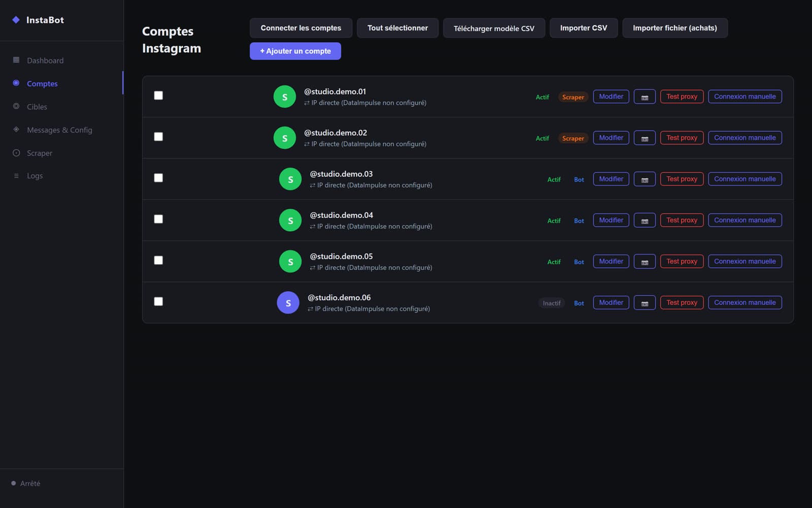Click the Messages & Config diamond icon
The image size is (812, 508).
(x=16, y=130)
